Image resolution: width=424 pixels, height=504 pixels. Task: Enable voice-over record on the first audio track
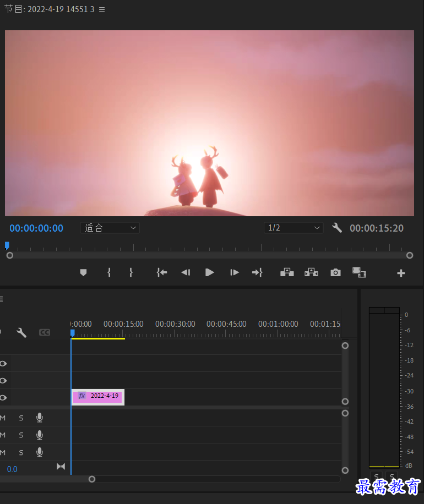(x=40, y=418)
